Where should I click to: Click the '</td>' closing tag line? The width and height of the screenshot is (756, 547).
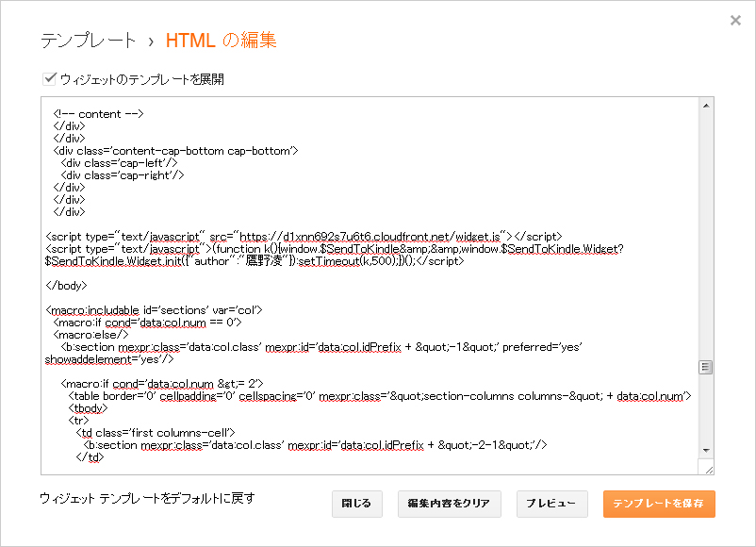coord(90,457)
